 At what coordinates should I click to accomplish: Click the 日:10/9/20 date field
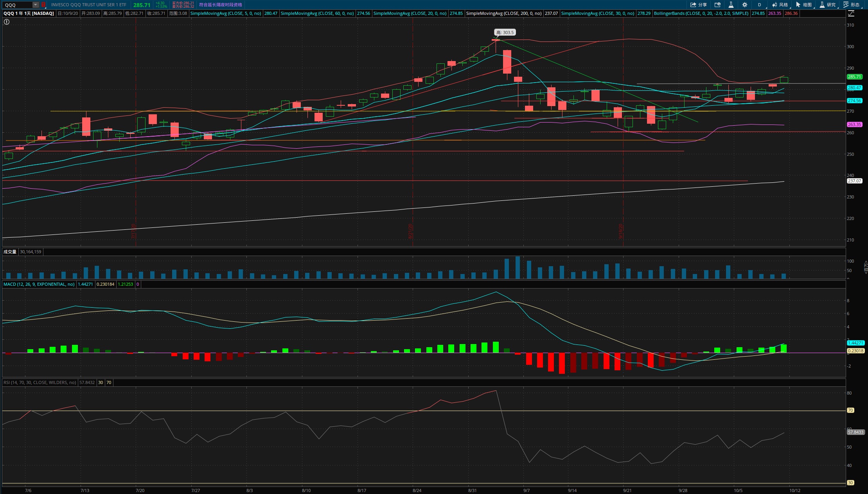tap(68, 13)
